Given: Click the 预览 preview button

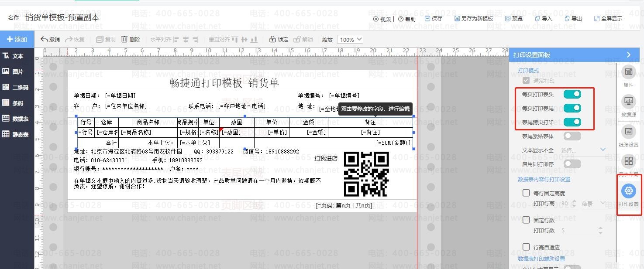Looking at the screenshot, I should (514, 19).
